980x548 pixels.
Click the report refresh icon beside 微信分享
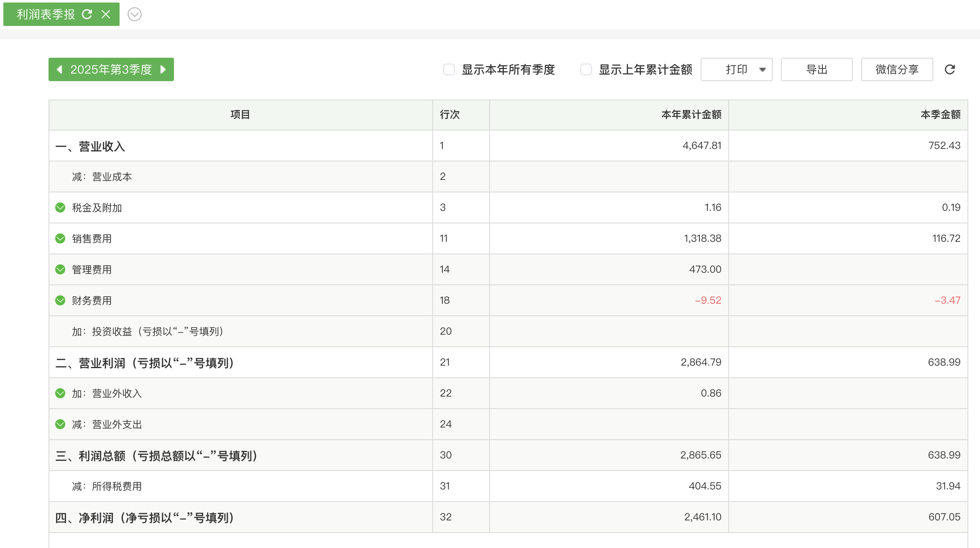point(949,69)
